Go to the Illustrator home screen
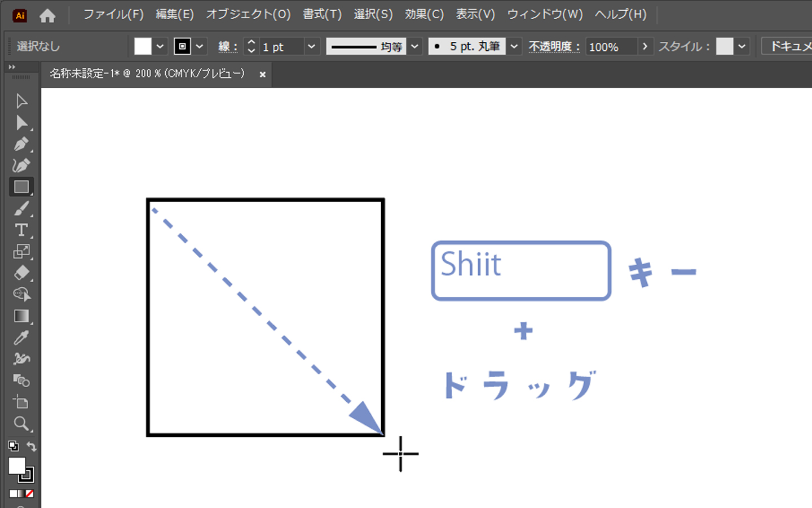 [47, 15]
